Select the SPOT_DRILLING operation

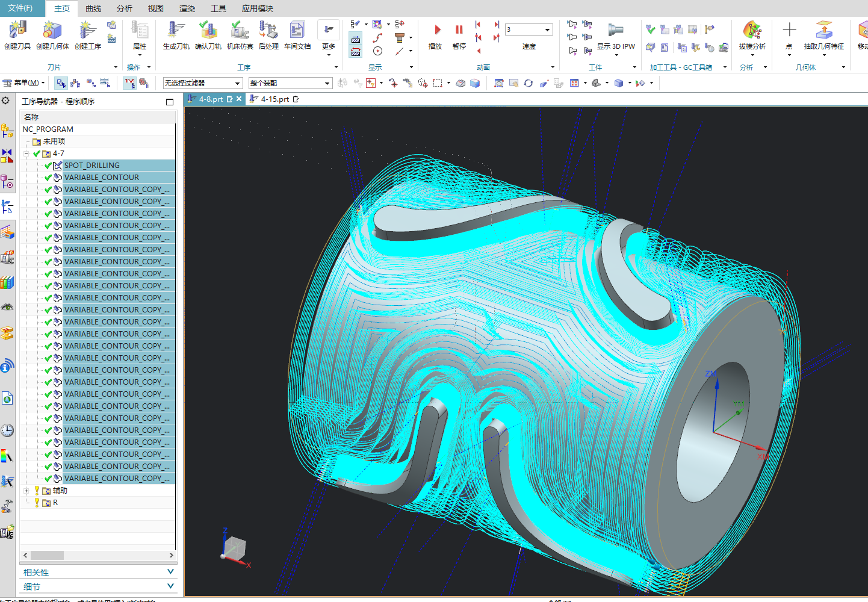[x=92, y=166]
